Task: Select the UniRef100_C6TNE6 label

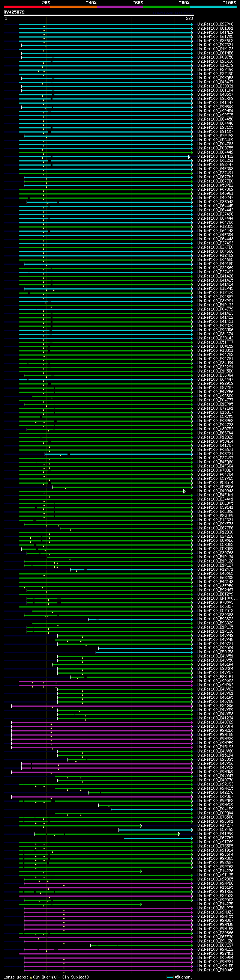Action: coord(215,53)
